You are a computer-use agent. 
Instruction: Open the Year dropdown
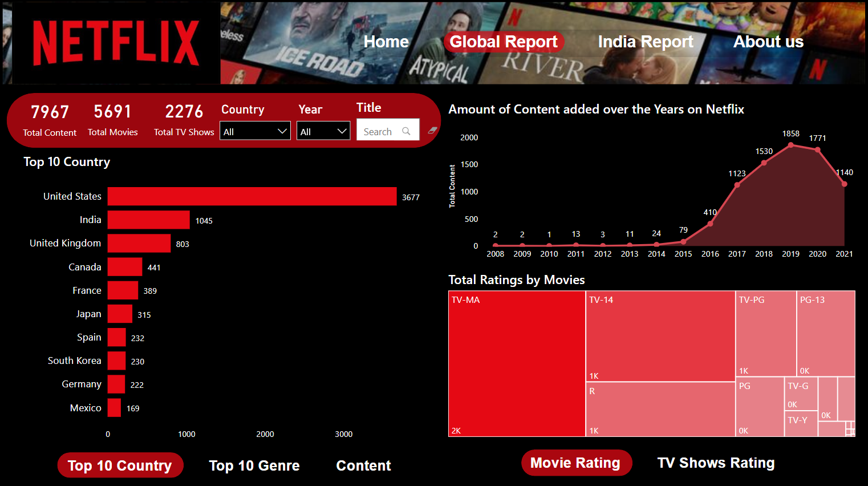[x=323, y=131]
